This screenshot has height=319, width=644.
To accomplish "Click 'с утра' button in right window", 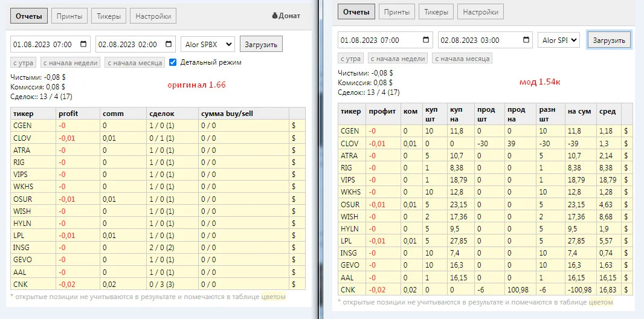I will click(x=351, y=58).
